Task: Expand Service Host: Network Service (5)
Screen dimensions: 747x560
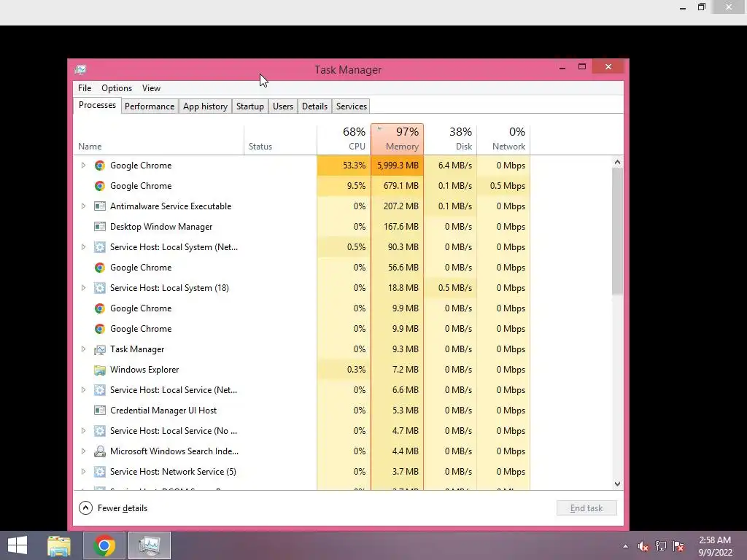Action: [x=83, y=472]
